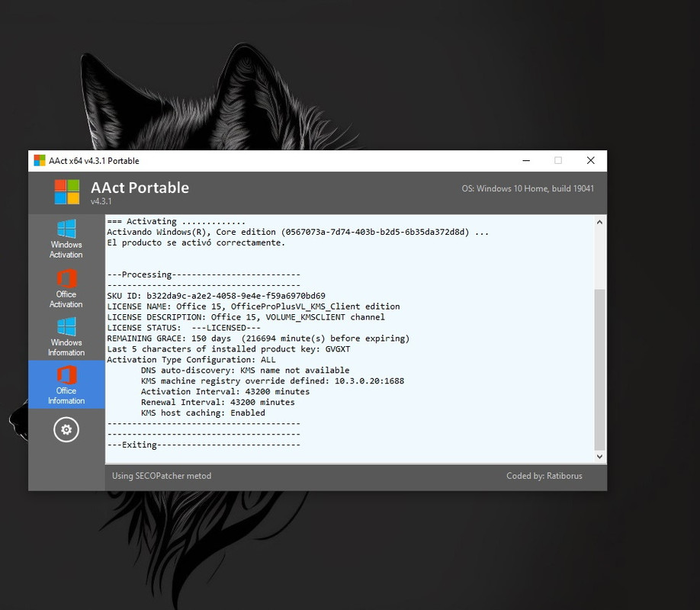
Task: Click the 'DNS auto-discovery' log line
Action: [x=245, y=371]
